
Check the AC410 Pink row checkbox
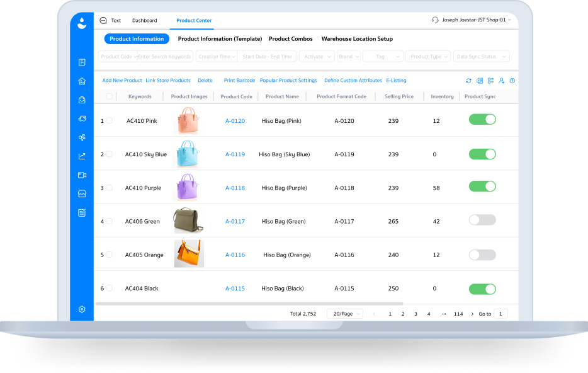[109, 121]
